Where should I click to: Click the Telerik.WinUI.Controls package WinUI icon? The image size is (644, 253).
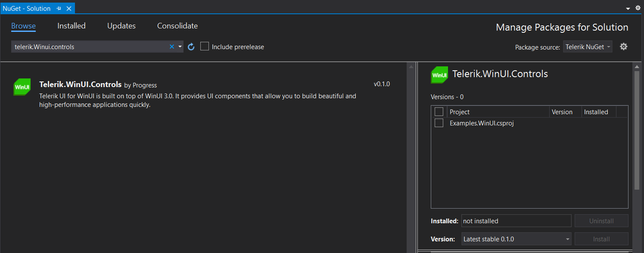(22, 87)
